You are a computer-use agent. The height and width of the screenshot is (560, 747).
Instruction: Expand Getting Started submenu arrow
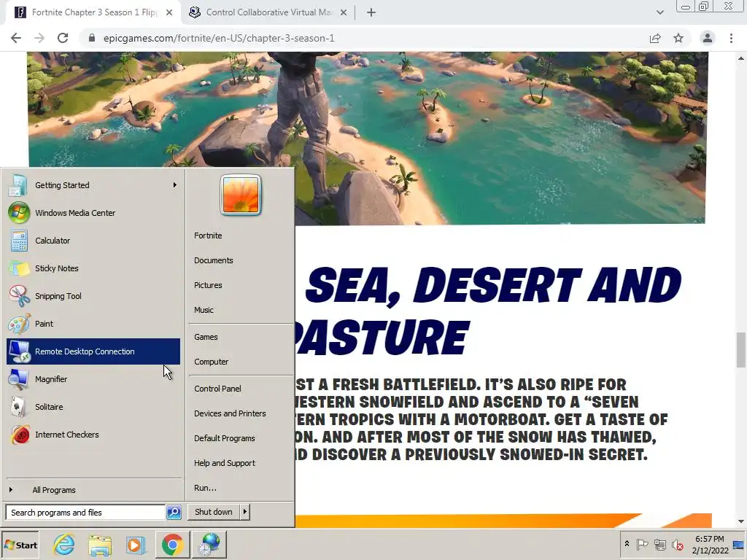(x=175, y=184)
